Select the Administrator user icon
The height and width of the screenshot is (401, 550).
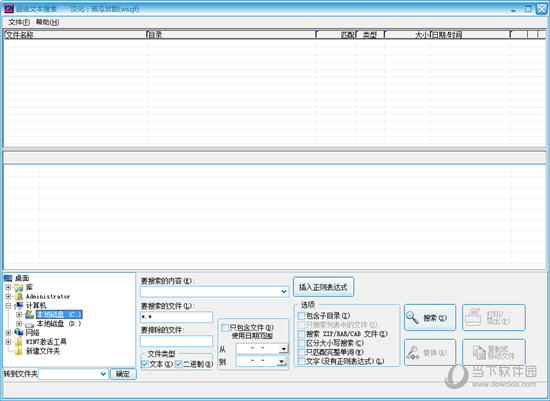point(19,296)
